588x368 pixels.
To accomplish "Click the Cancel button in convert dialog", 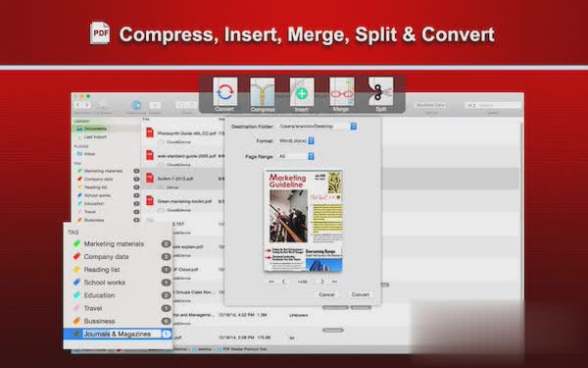I will point(326,294).
